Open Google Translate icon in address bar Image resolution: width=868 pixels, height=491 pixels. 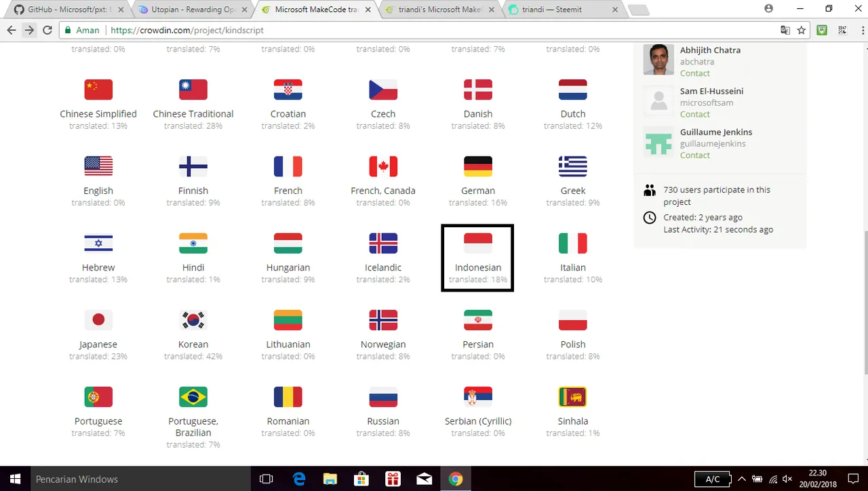[x=785, y=30]
